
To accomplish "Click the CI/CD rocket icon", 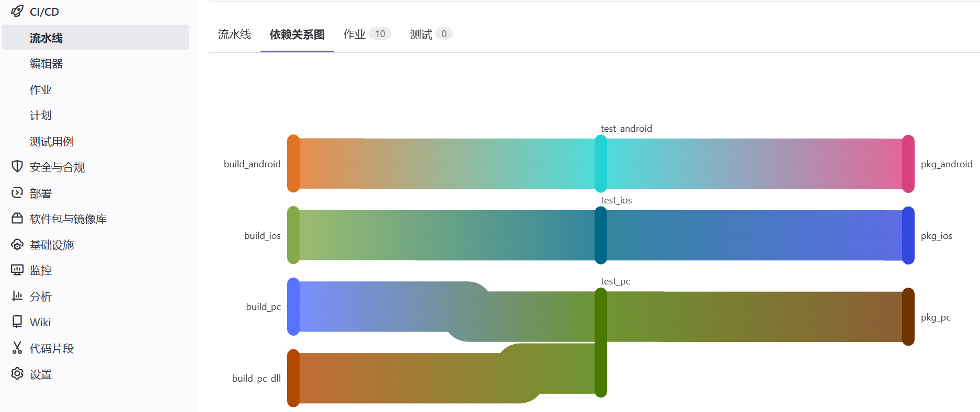I will (x=17, y=12).
